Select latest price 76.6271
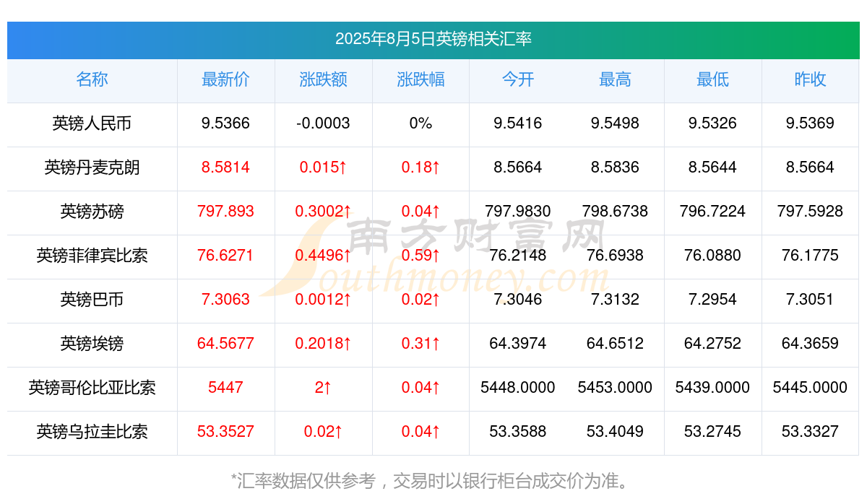The width and height of the screenshot is (867, 504). [225, 256]
